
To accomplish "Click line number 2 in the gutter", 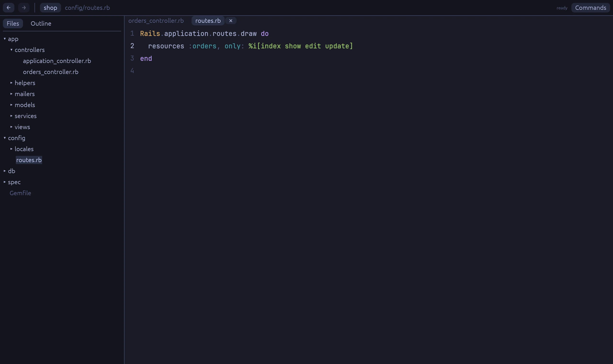I will [x=132, y=46].
